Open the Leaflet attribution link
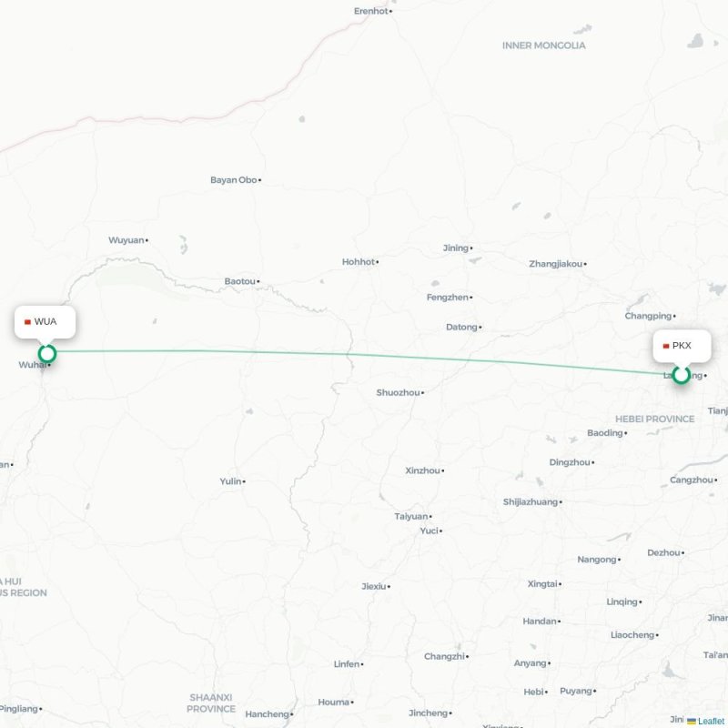 pos(711,721)
